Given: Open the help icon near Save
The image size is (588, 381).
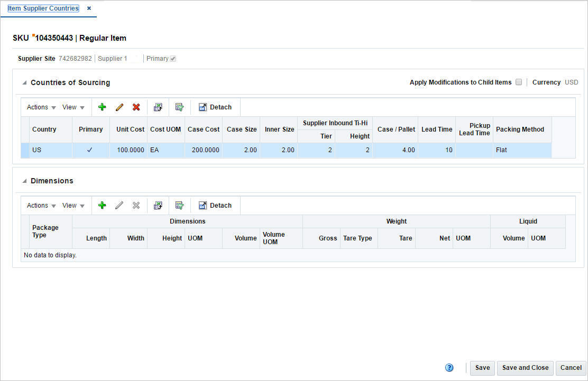Looking at the screenshot, I should pos(449,367).
